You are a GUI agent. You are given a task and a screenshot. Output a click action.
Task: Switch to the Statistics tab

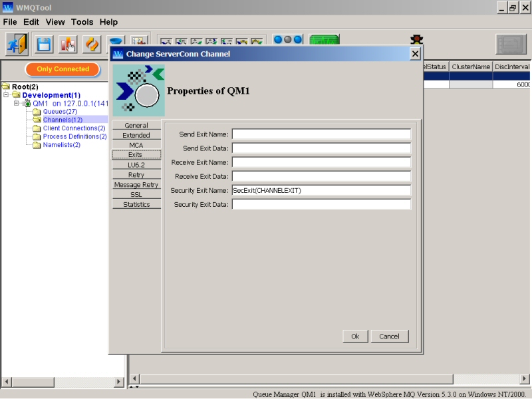[x=136, y=204]
